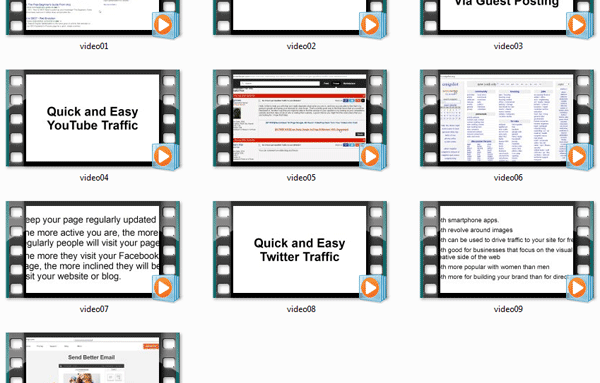
Task: Select the video01 file name label
Action: click(x=94, y=46)
